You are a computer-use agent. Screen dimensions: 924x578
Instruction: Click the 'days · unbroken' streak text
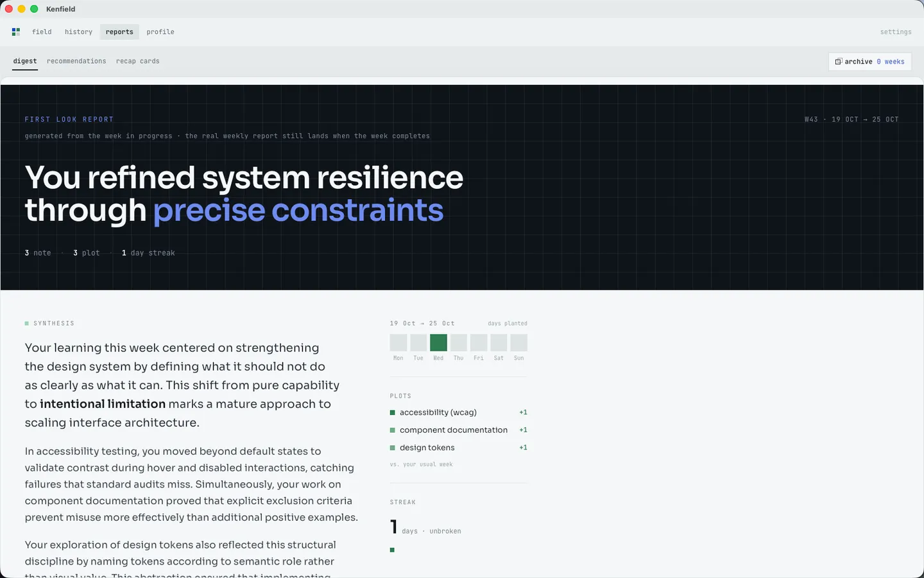click(x=431, y=531)
